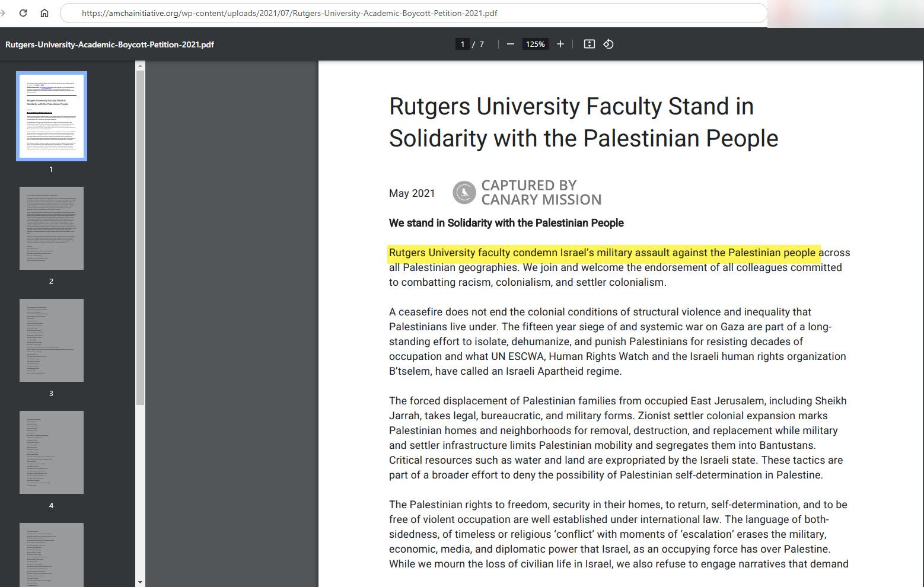The image size is (924, 587).
Task: Select the page number input field
Action: 463,44
